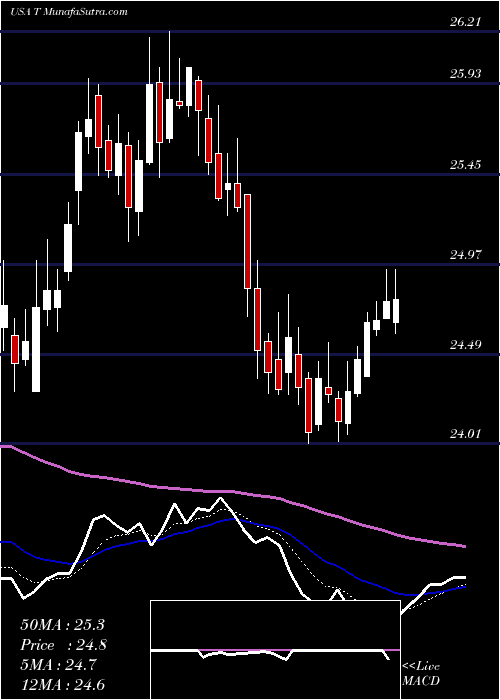Click the 24.97 price level label
The image size is (500, 700).
point(465,254)
